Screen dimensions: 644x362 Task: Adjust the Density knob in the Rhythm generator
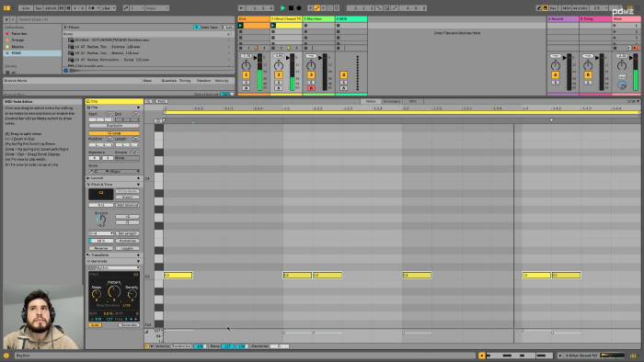click(132, 294)
